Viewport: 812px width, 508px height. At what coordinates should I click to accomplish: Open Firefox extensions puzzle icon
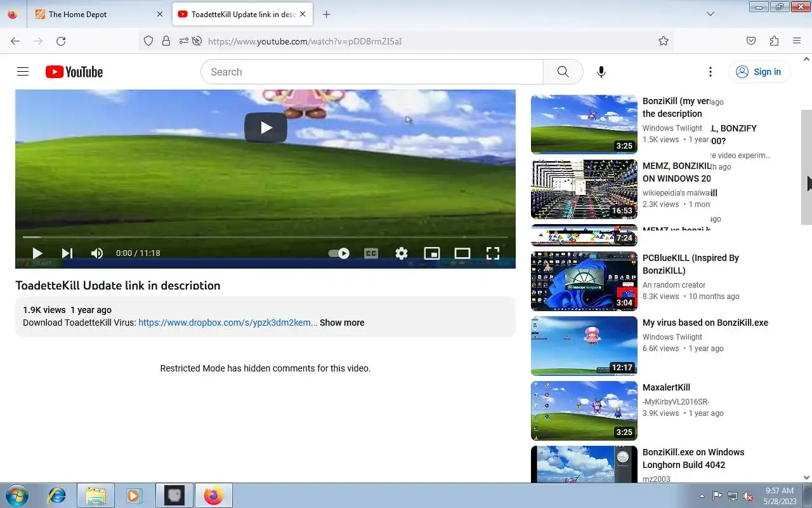coord(774,41)
